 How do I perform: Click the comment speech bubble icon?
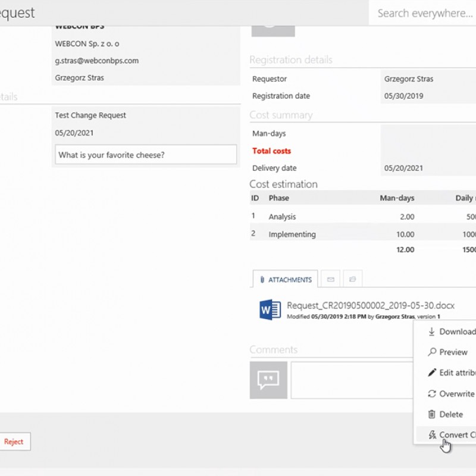268,380
